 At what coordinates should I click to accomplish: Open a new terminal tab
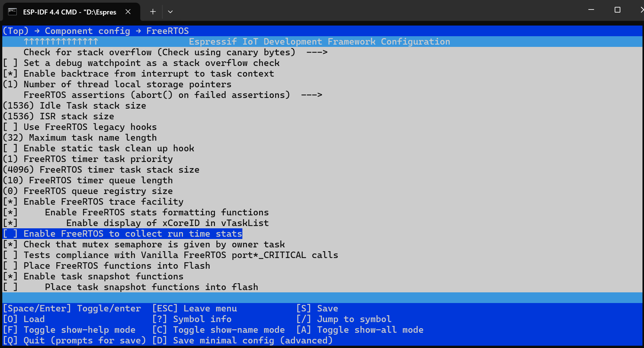153,12
